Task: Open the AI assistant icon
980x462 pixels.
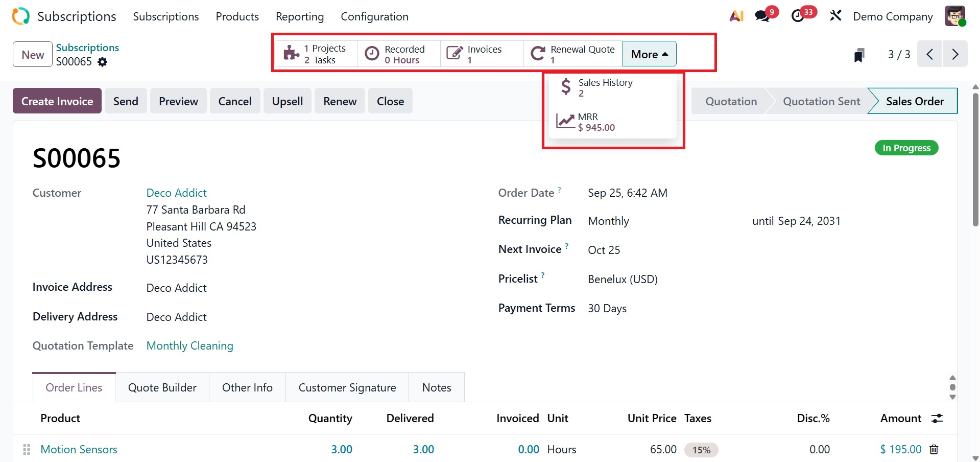Action: (x=736, y=16)
